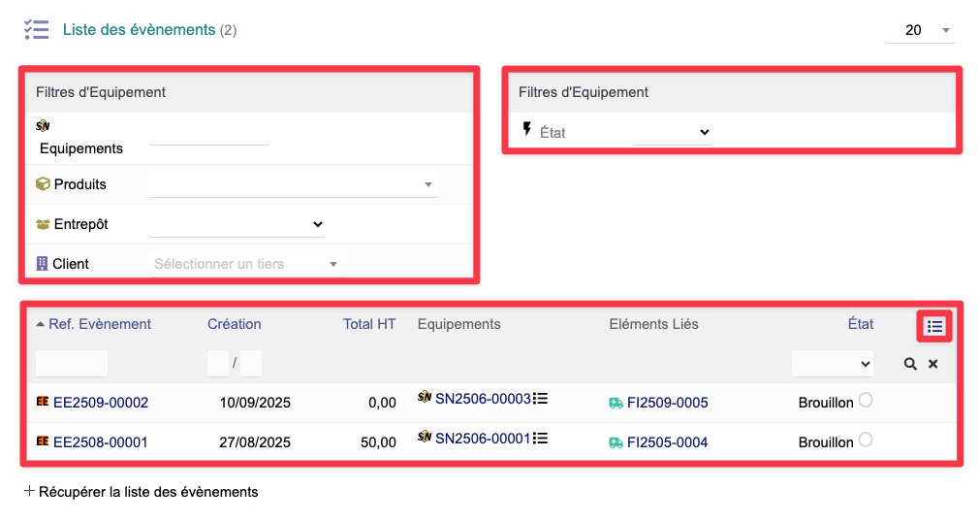The height and width of the screenshot is (522, 980).
Task: Select radio circle for EE2508-00001 row
Action: click(866, 440)
